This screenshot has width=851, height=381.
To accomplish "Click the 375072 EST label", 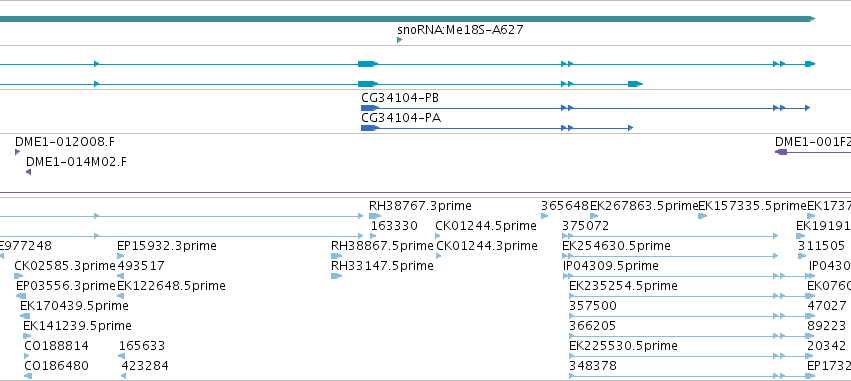I will 586,226.
